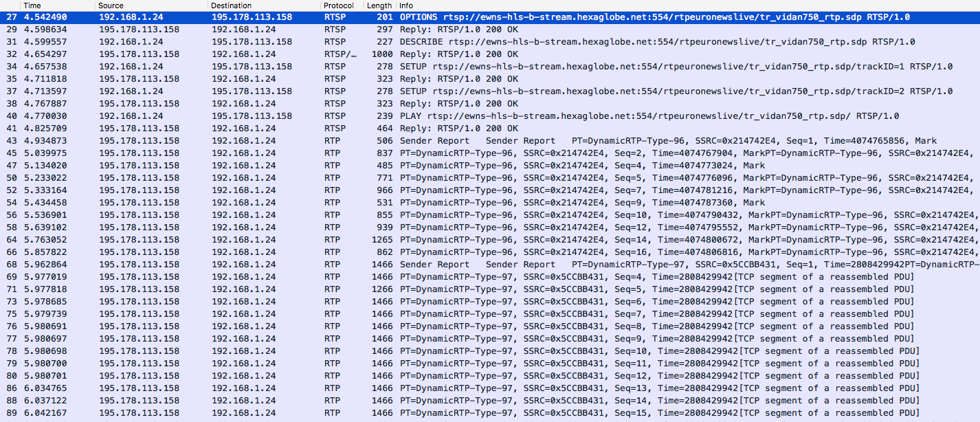The image size is (980, 422).
Task: Select Sender Report packet 43 at 4.934873
Action: 490,141
